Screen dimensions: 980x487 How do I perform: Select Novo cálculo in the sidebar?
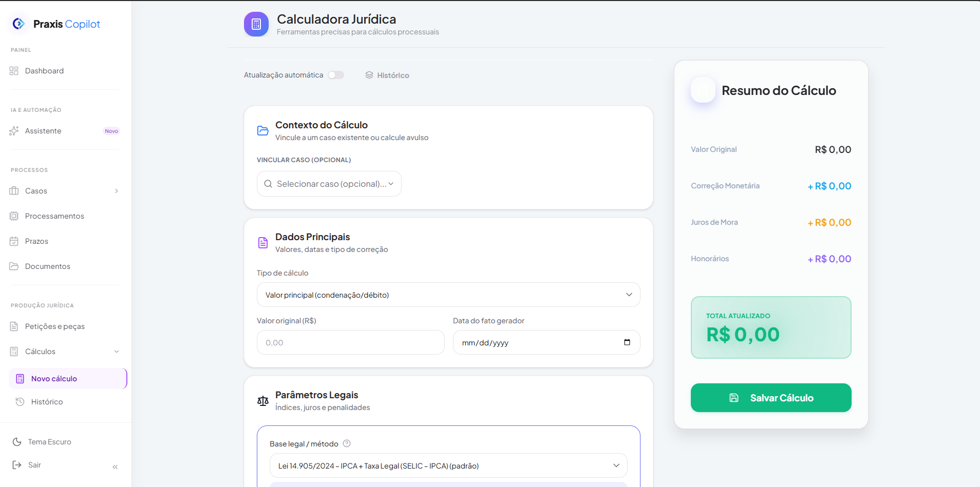(54, 379)
